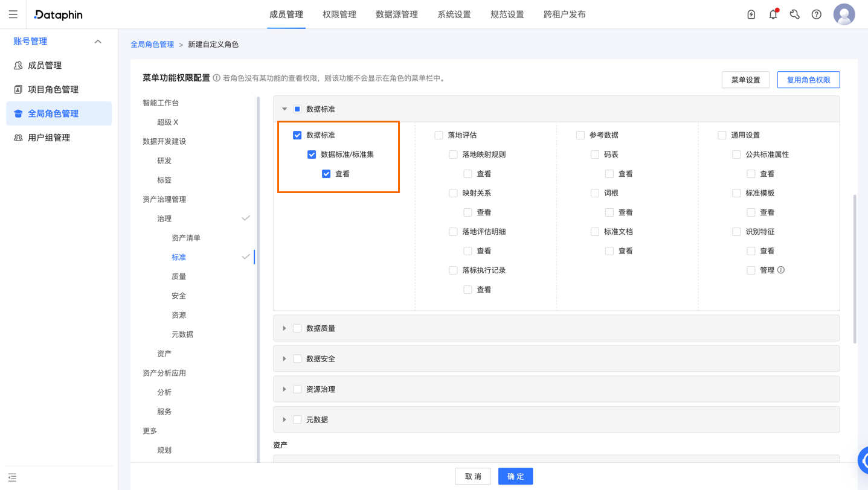Check the 识别特征 checkbox
The height and width of the screenshot is (490, 868).
pos(736,232)
